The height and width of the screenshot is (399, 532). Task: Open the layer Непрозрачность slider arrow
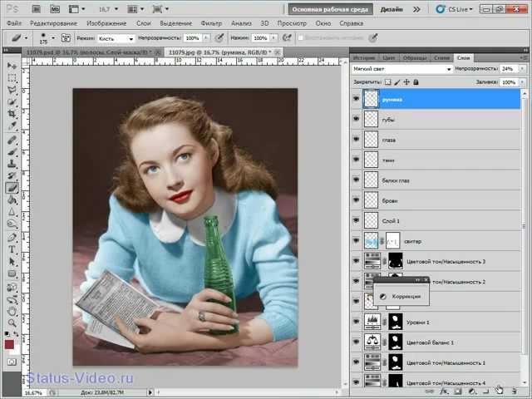pos(522,69)
